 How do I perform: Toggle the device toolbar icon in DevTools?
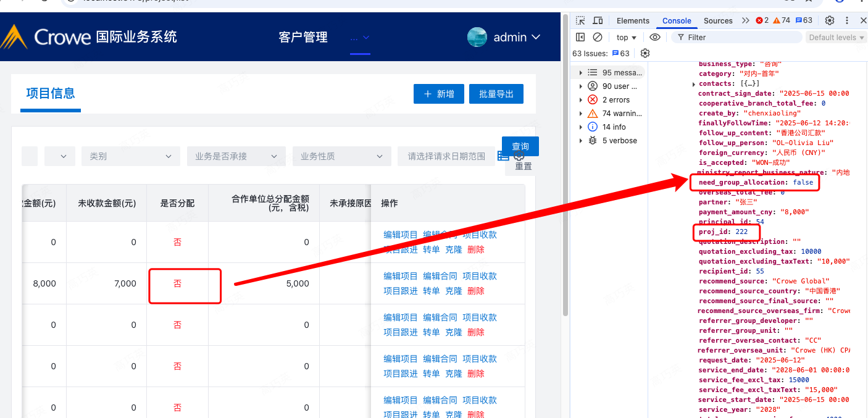[x=598, y=20]
